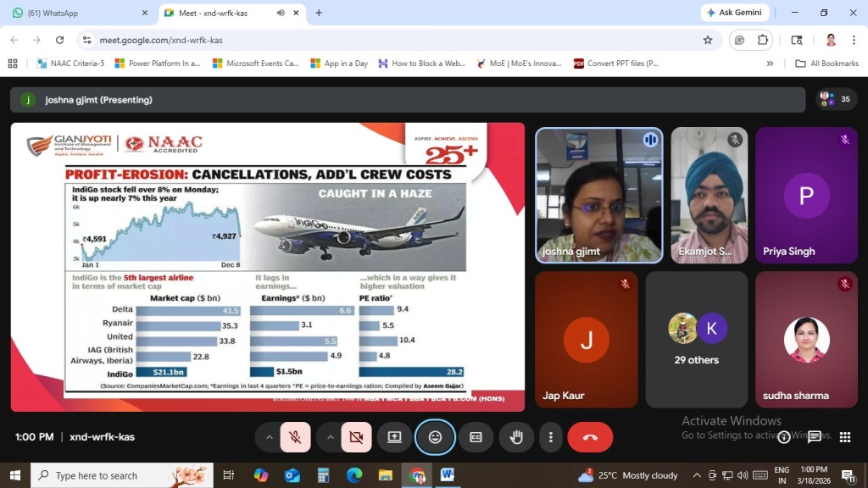Open Word from the Windows taskbar

coord(447,475)
